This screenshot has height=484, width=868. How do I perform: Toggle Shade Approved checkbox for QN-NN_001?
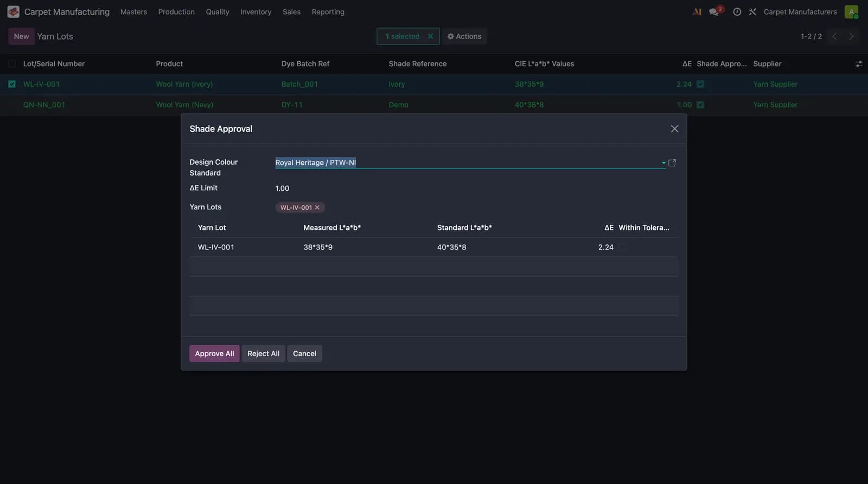pyautogui.click(x=700, y=105)
